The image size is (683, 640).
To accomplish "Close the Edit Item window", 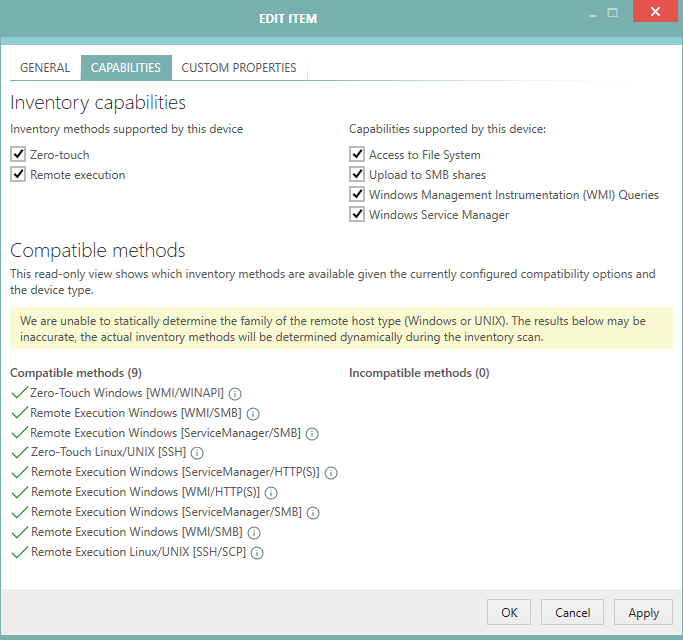I will click(x=654, y=13).
